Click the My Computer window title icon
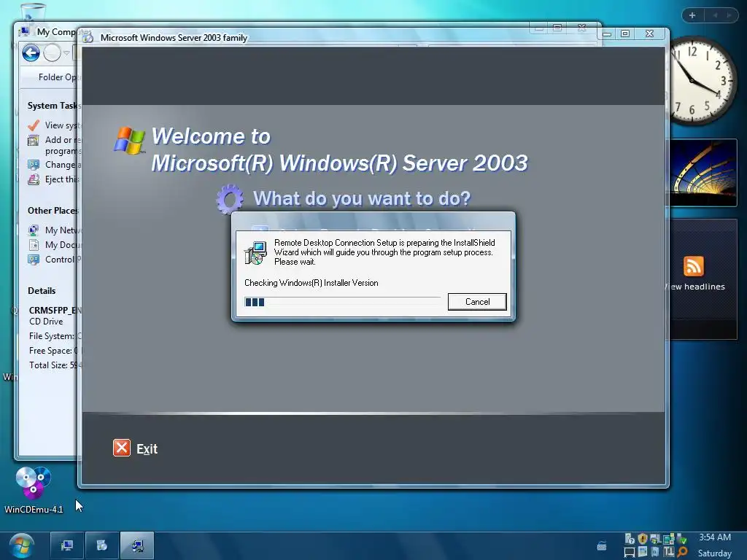 coord(24,31)
